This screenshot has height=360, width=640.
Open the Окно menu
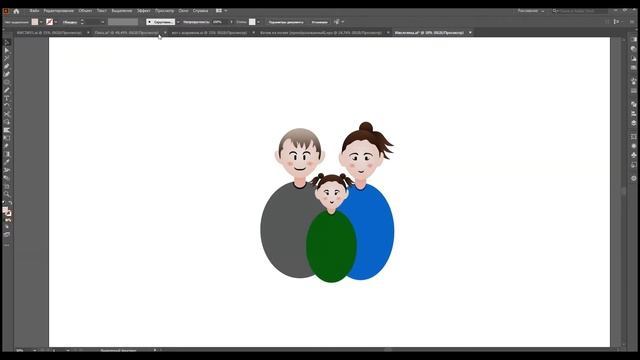coord(183,11)
